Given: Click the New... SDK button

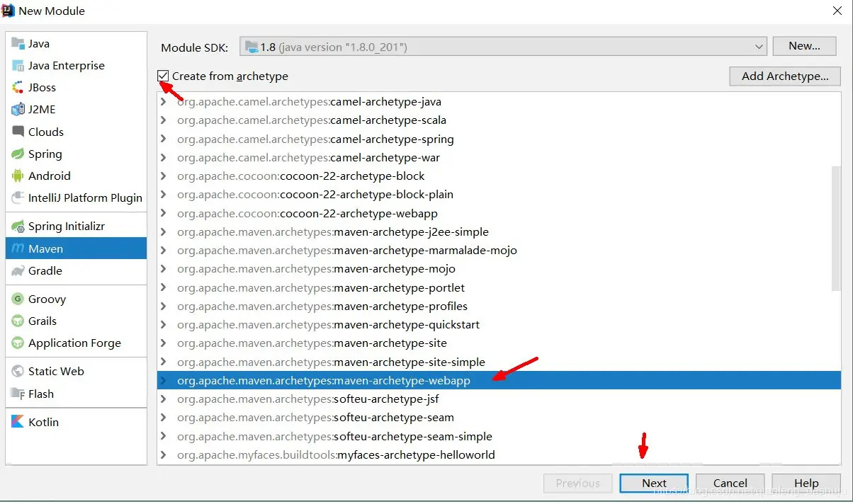Looking at the screenshot, I should pos(804,46).
